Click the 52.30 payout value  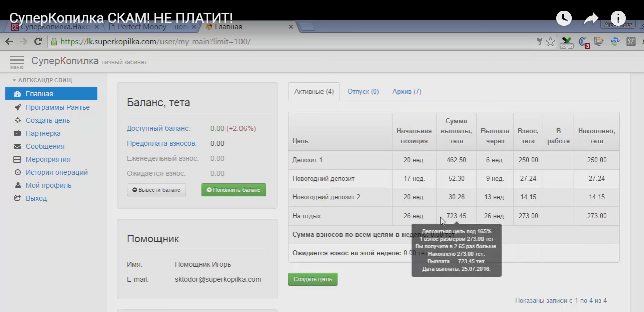click(x=456, y=178)
